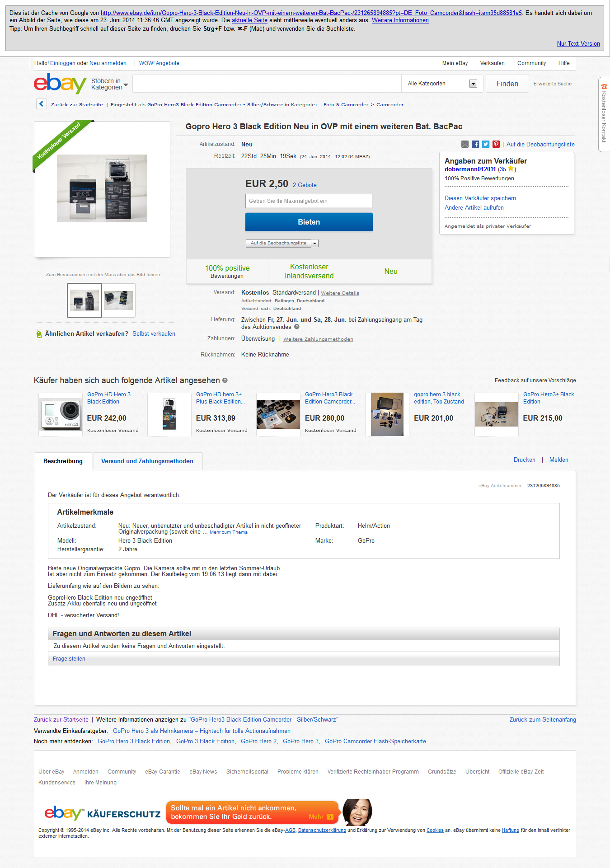Click Selbst verkaufen link
The width and height of the screenshot is (610, 868).
154,334
